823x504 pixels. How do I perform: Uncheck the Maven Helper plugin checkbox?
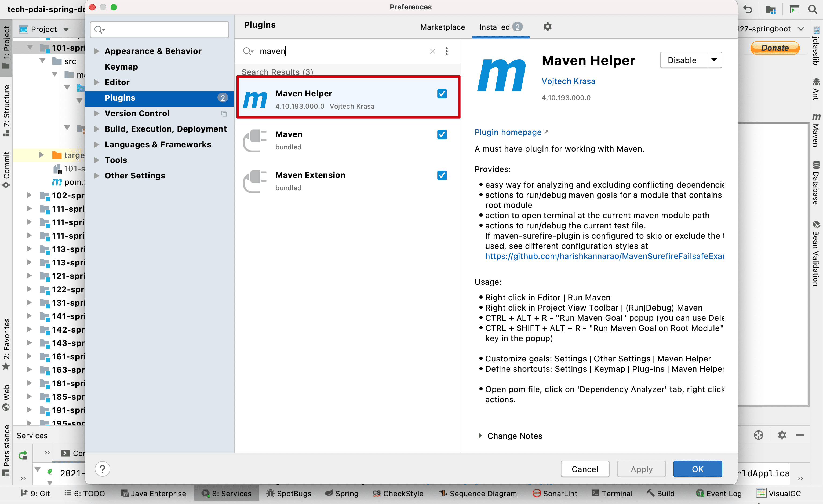coord(442,94)
